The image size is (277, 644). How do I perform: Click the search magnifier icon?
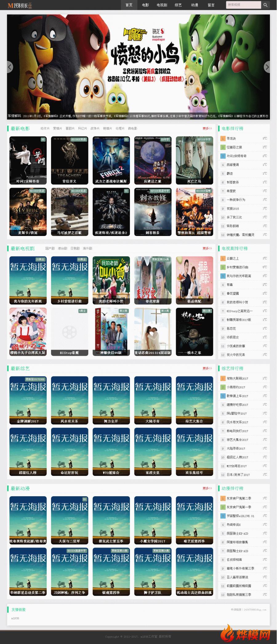pos(266,5)
